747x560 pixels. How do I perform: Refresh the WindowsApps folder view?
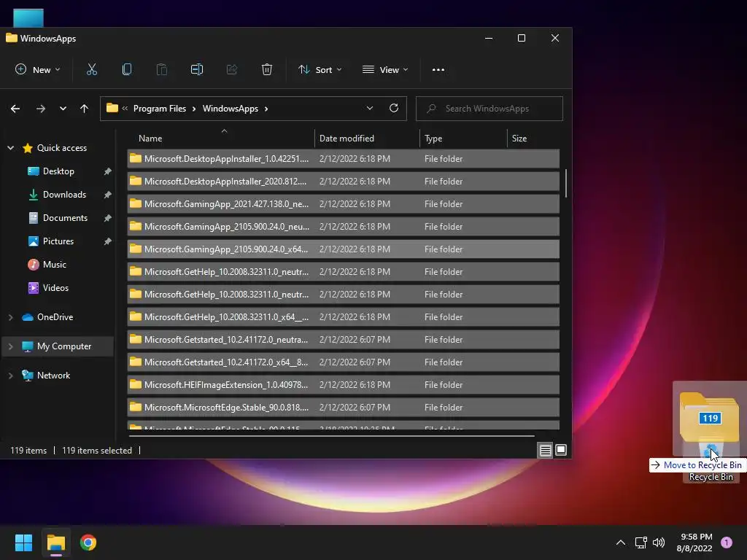point(393,108)
